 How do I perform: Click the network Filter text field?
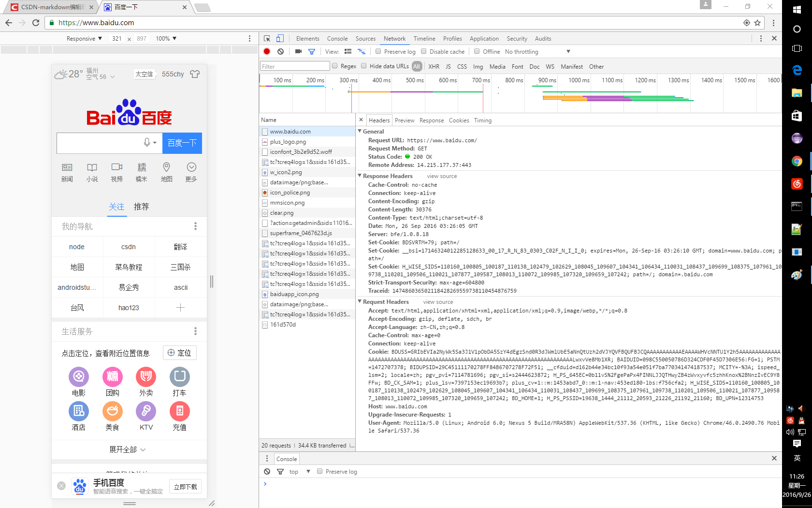pyautogui.click(x=295, y=66)
